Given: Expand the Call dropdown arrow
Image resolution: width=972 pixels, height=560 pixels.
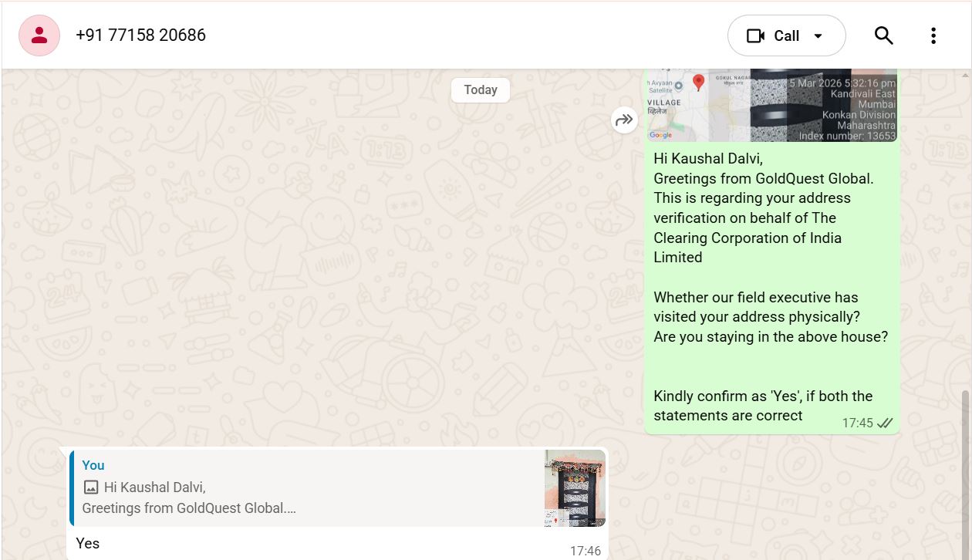Looking at the screenshot, I should 818,36.
